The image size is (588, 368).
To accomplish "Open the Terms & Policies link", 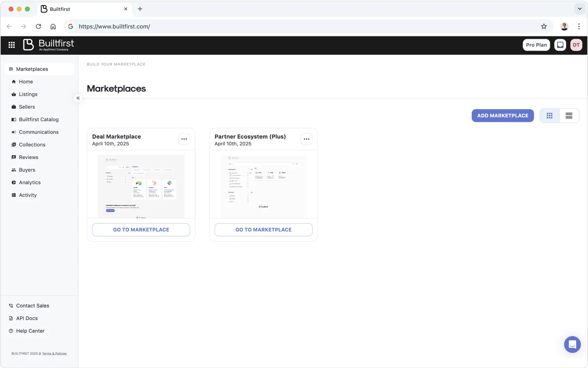I will point(54,354).
